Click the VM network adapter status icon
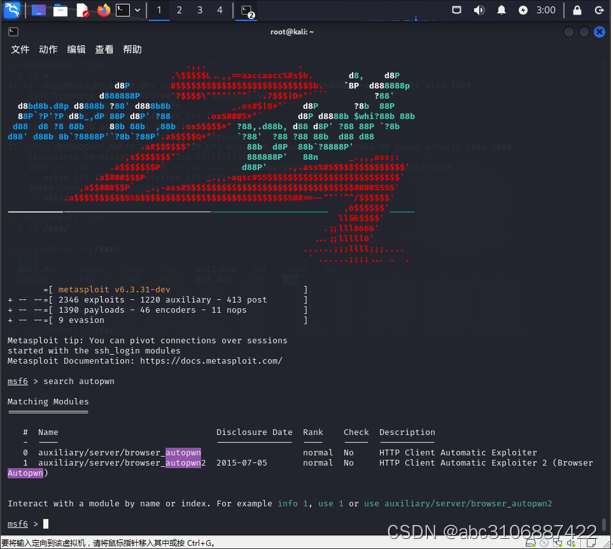The image size is (613, 549). (557, 543)
